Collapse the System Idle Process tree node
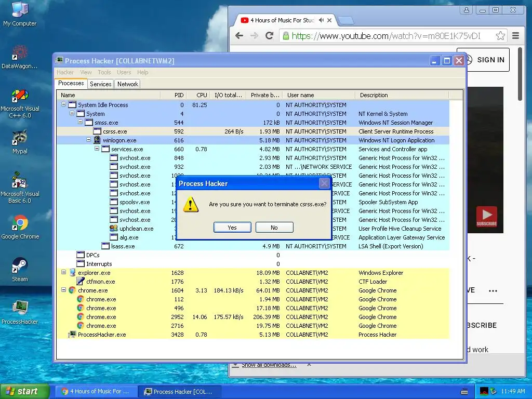 coord(63,104)
